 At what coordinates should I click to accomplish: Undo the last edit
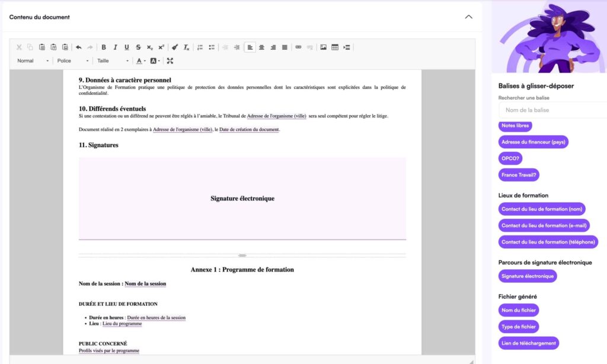coord(78,47)
